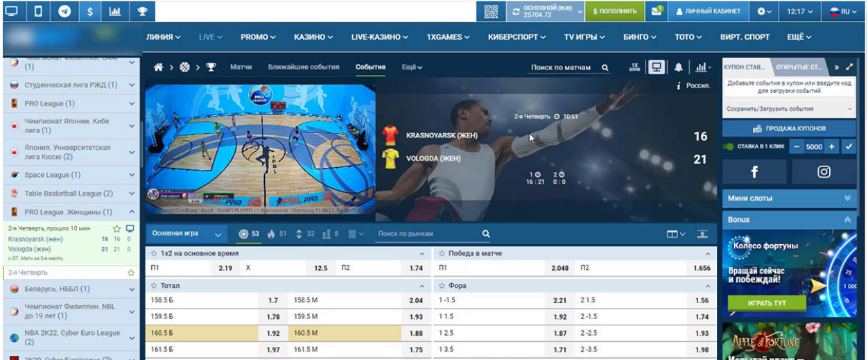
Task: Star the 'Победа в матче' market
Action: click(442, 254)
